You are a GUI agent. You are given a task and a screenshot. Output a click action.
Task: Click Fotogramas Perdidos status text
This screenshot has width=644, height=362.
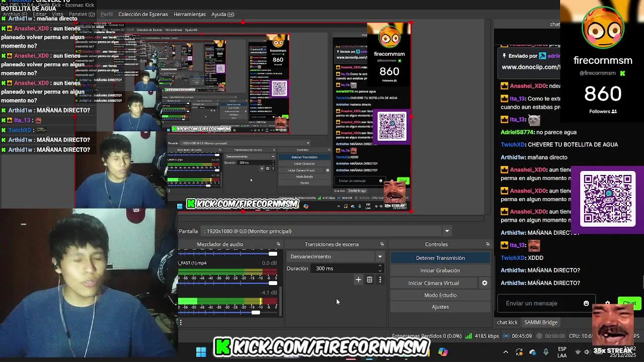pyautogui.click(x=427, y=336)
